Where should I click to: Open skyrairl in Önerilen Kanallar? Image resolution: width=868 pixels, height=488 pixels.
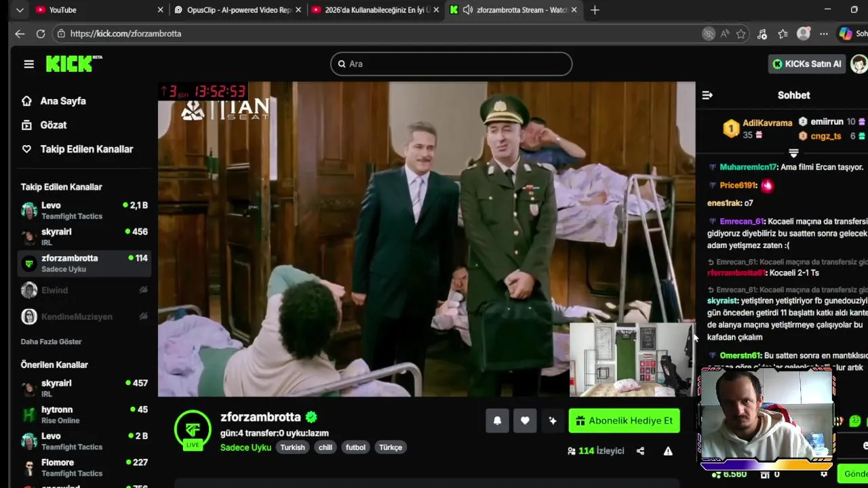(84, 388)
